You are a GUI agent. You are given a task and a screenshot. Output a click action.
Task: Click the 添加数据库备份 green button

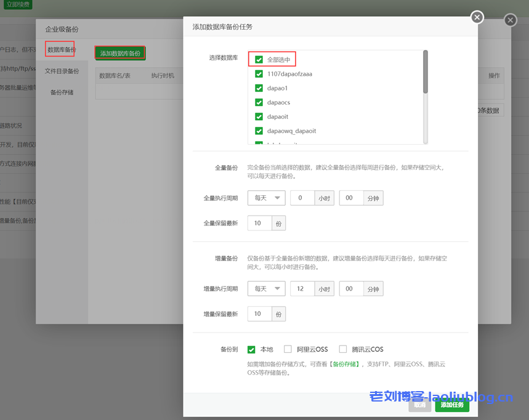pyautogui.click(x=119, y=53)
